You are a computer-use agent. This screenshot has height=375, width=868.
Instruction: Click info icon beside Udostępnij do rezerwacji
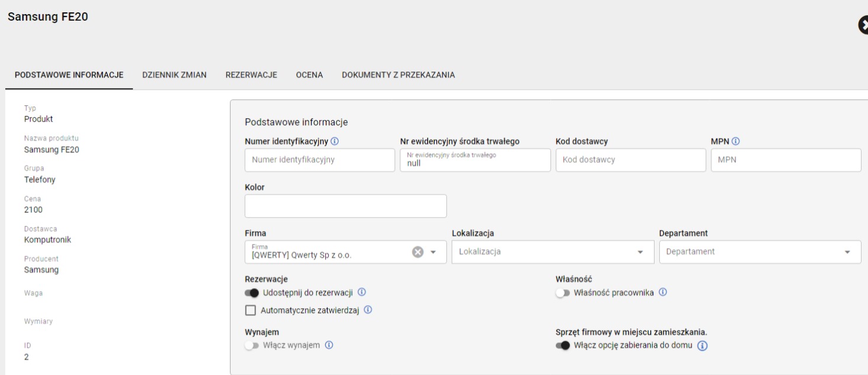(x=362, y=292)
